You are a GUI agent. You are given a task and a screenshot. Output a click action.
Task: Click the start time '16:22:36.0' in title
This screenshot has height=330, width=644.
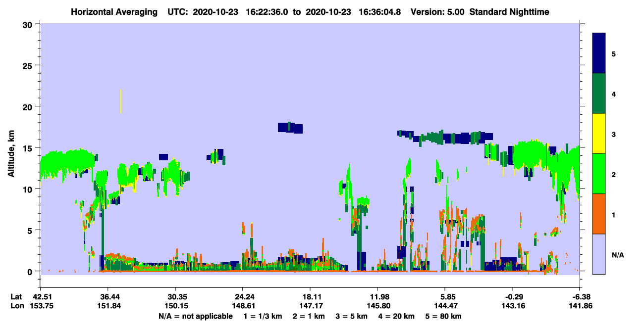click(x=268, y=11)
